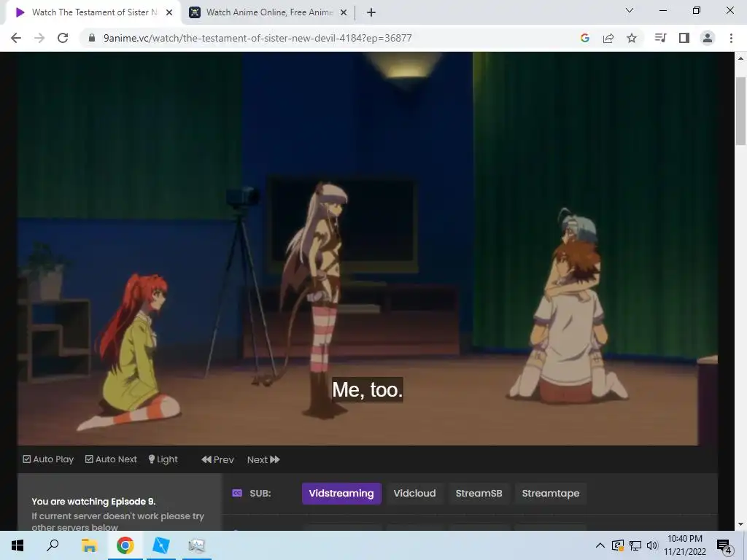Reload the 9anime page

pos(63,38)
